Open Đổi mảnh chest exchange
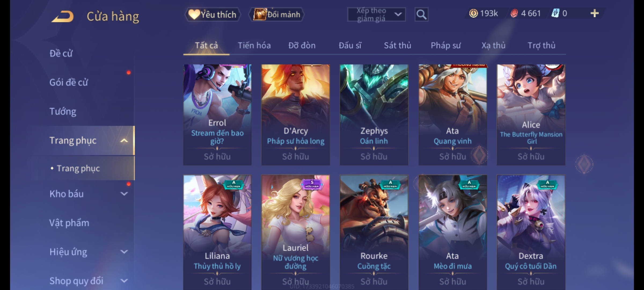Screen dimensions: 644x290 pyautogui.click(x=276, y=15)
